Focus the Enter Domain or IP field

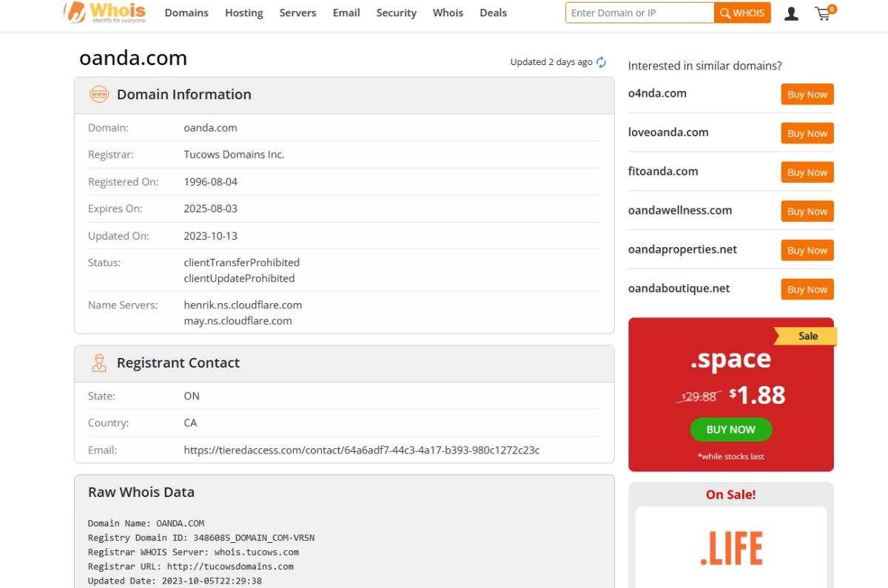[x=639, y=13]
